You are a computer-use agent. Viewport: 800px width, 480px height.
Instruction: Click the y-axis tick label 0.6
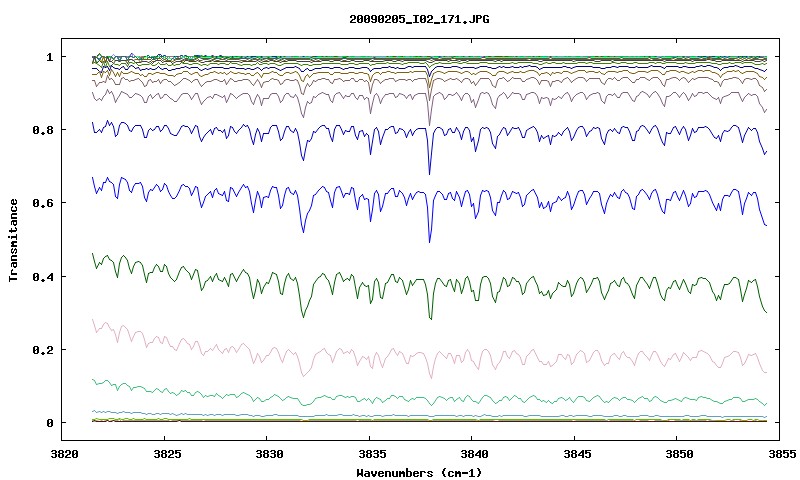[43, 203]
